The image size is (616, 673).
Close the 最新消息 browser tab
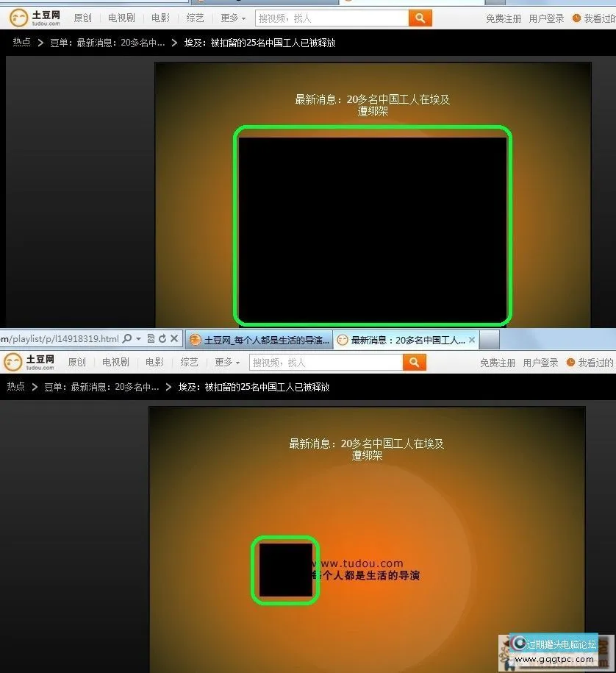(472, 339)
